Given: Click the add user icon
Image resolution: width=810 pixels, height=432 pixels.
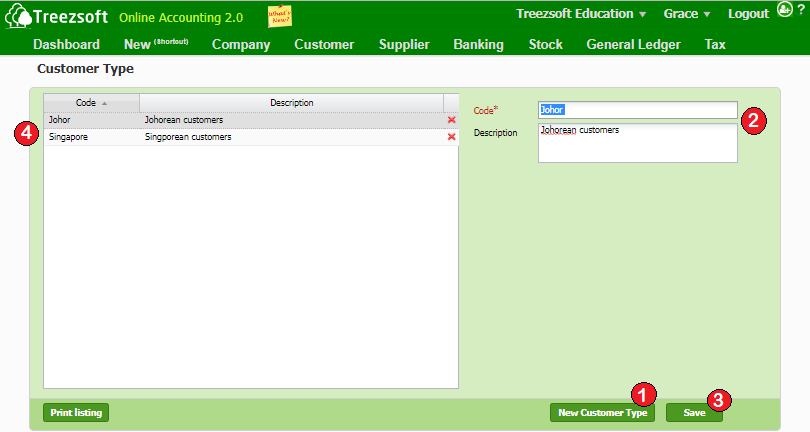Looking at the screenshot, I should pos(784,11).
